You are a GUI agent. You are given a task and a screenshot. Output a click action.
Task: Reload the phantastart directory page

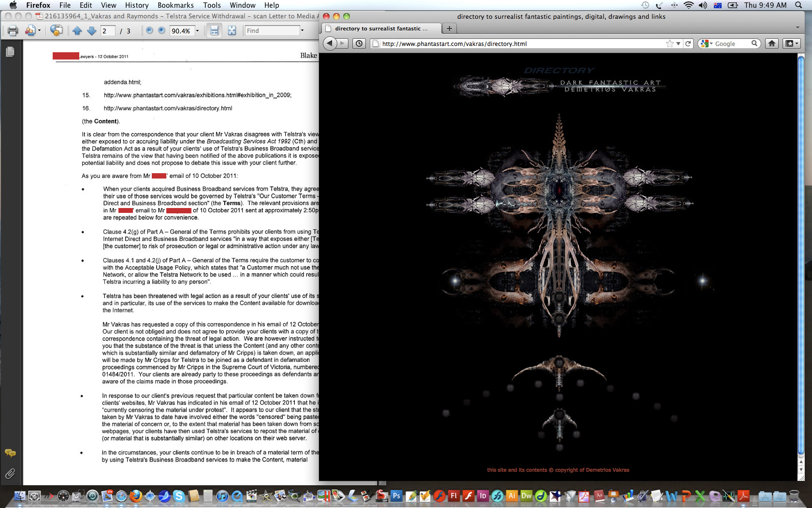[x=688, y=44]
